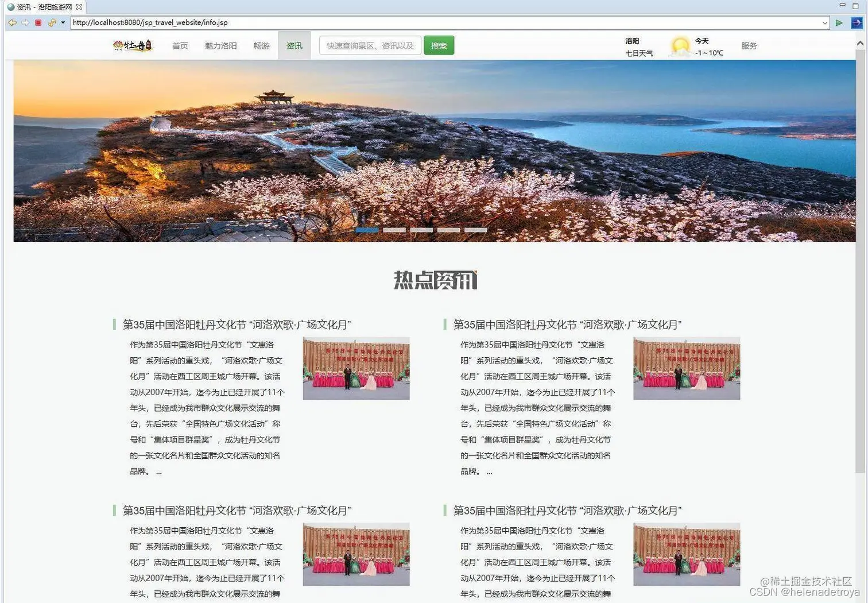The width and height of the screenshot is (868, 603).
Task: Click the browser forward navigation arrow
Action: click(x=26, y=22)
